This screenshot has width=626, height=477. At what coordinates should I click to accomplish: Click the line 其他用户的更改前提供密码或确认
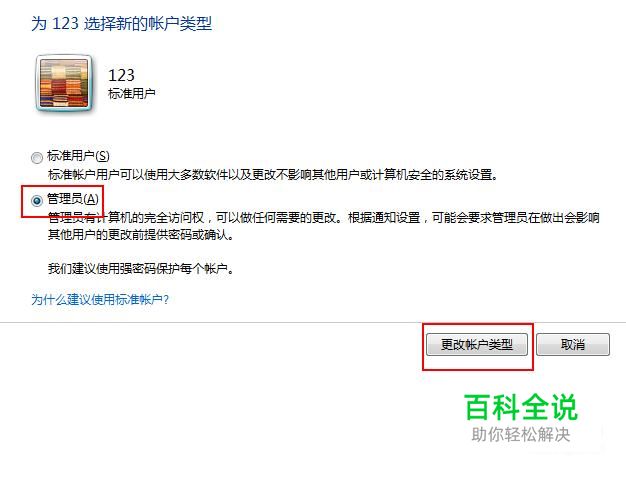tap(141, 235)
